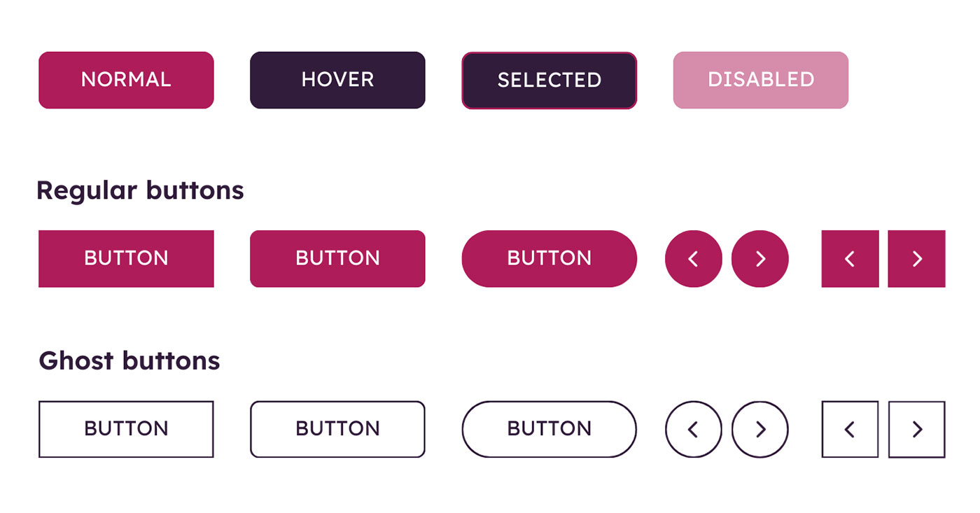980x513 pixels.
Task: Click the right arrow square regular button
Action: (x=917, y=258)
